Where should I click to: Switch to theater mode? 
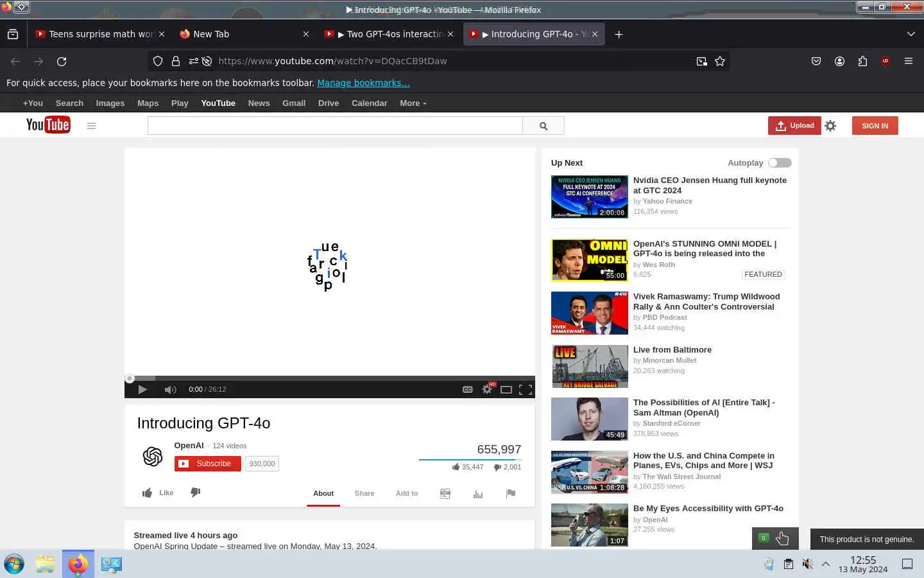(506, 389)
